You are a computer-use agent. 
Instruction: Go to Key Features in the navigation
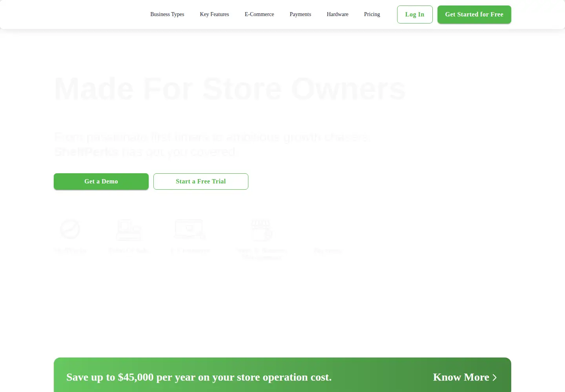[215, 15]
